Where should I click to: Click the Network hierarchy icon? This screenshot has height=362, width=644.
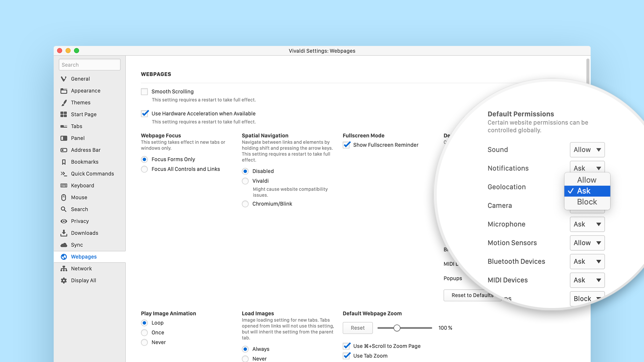(x=64, y=268)
